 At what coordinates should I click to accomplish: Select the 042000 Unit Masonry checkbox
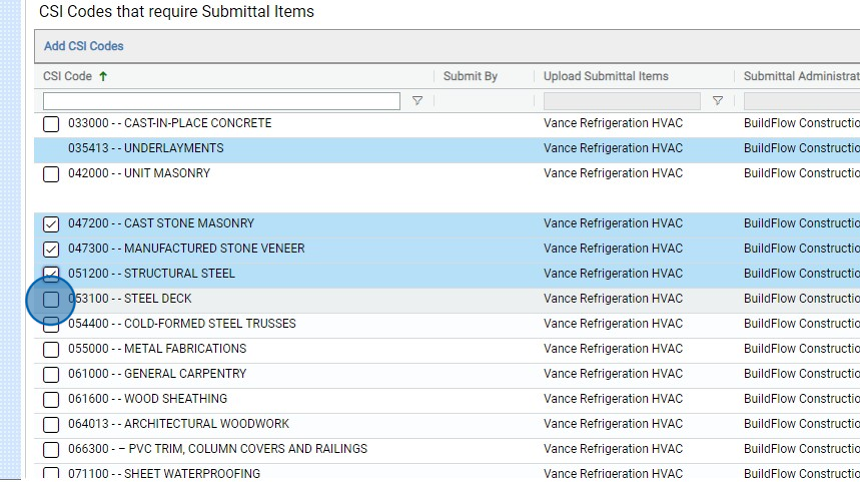(51, 174)
